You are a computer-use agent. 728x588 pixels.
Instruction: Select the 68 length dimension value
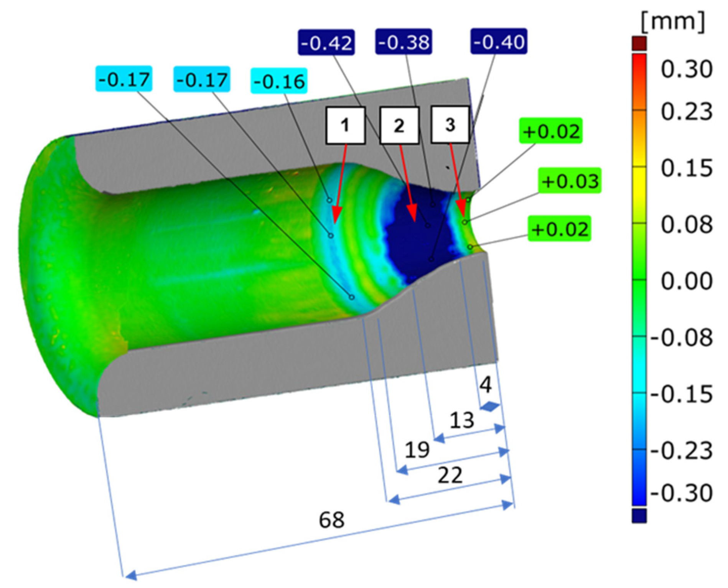332,520
